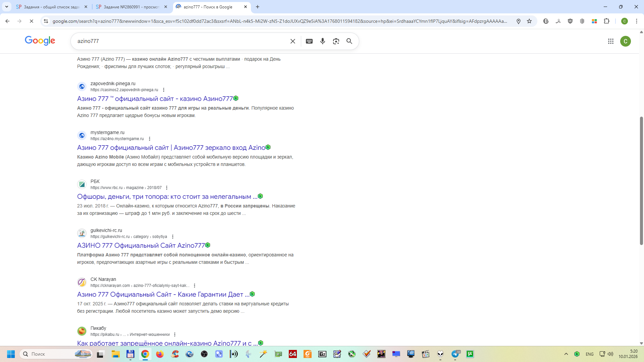644x362 pixels.
Task: Open the АЗИНО 777 Официальный Сайт gulkevichi link
Action: (x=141, y=246)
